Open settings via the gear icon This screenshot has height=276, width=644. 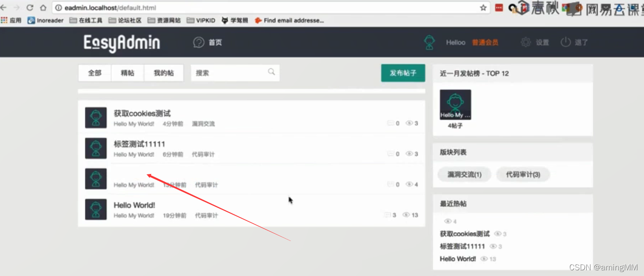525,42
